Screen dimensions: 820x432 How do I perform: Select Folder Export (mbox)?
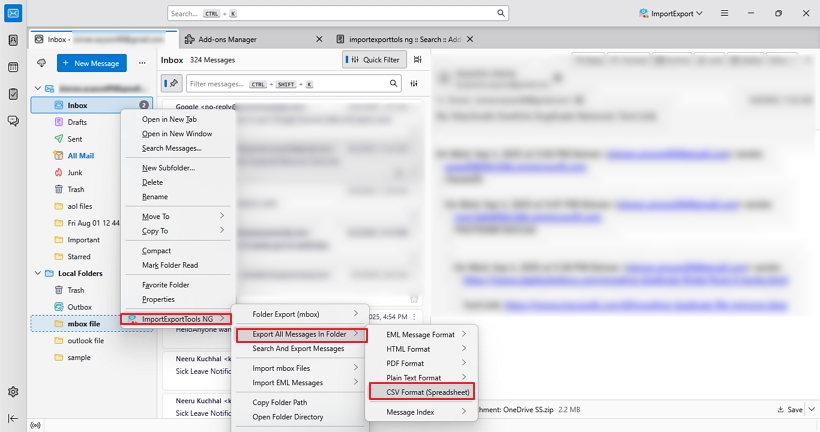click(301, 314)
